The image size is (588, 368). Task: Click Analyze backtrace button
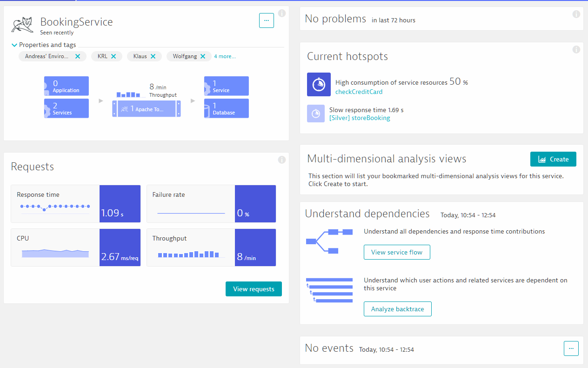397,309
